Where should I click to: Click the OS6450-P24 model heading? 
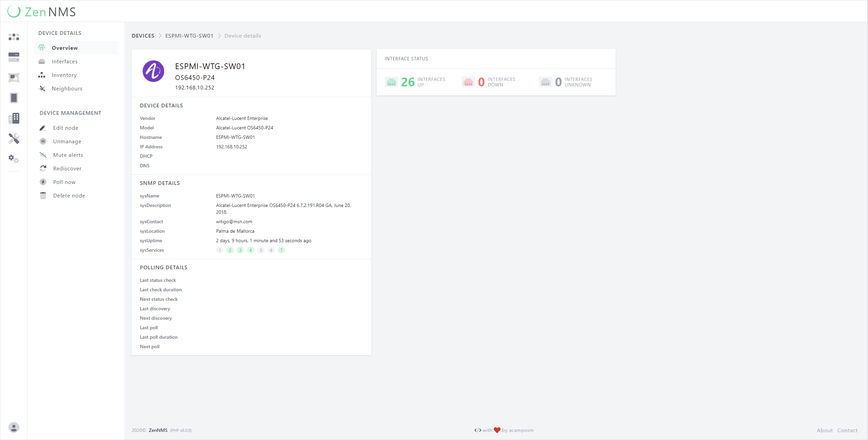point(195,78)
